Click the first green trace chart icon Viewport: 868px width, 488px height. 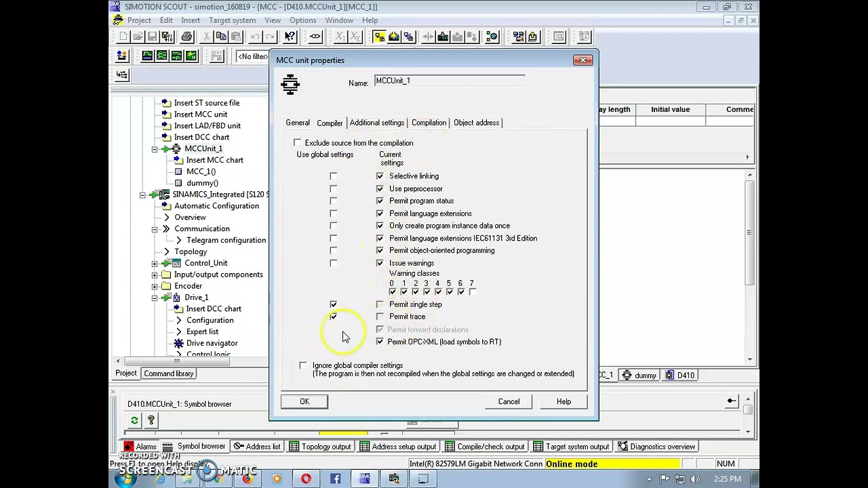click(x=147, y=56)
